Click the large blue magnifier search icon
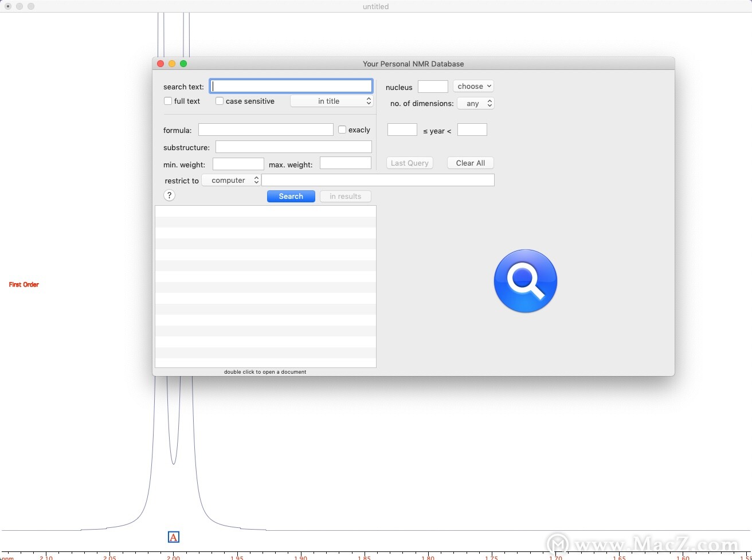This screenshot has height=560, width=752. (x=525, y=281)
